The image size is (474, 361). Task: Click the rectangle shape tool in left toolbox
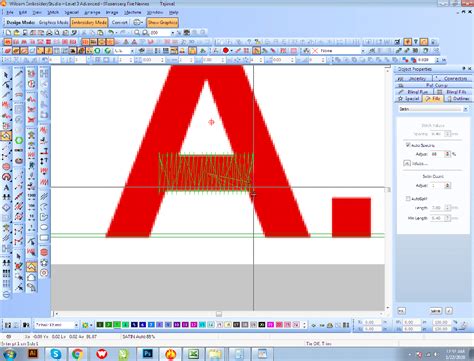(44, 238)
